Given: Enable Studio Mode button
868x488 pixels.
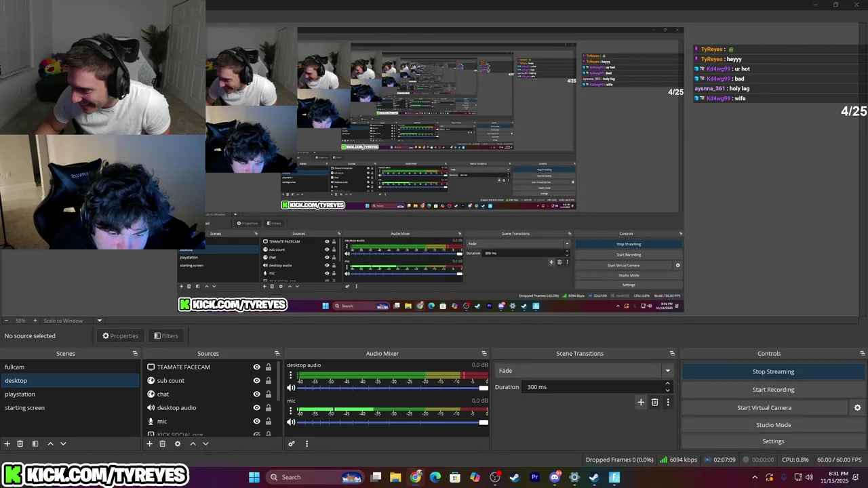Looking at the screenshot, I should click(773, 425).
